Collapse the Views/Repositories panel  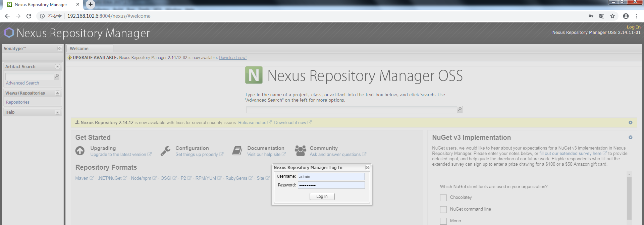point(57,93)
